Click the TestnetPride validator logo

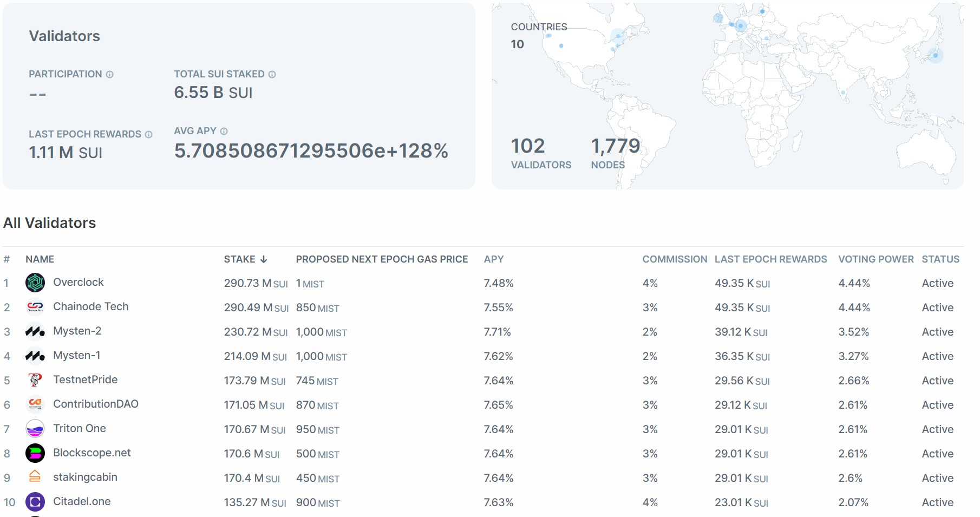click(35, 380)
